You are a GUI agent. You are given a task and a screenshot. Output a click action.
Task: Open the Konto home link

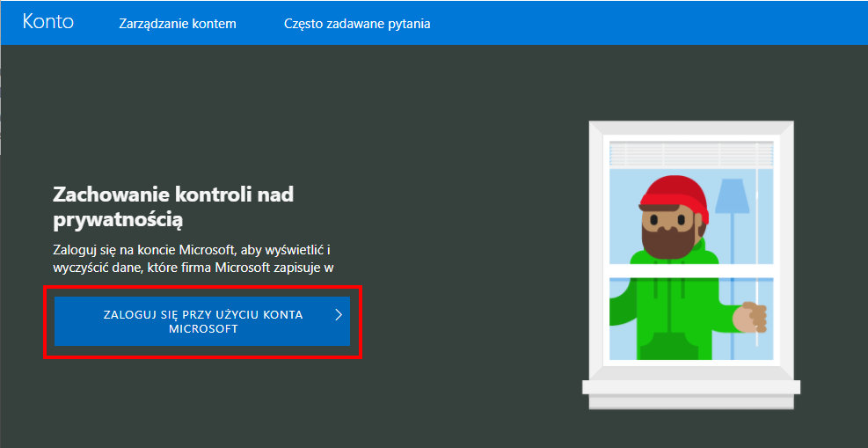click(48, 22)
